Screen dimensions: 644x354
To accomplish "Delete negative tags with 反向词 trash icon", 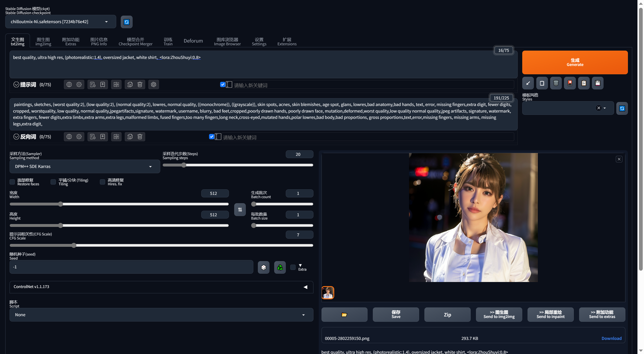I will click(140, 137).
